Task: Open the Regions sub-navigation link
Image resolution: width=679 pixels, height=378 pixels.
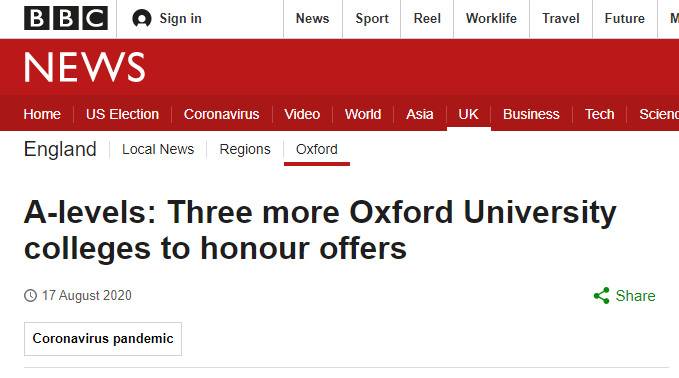Action: [x=245, y=149]
